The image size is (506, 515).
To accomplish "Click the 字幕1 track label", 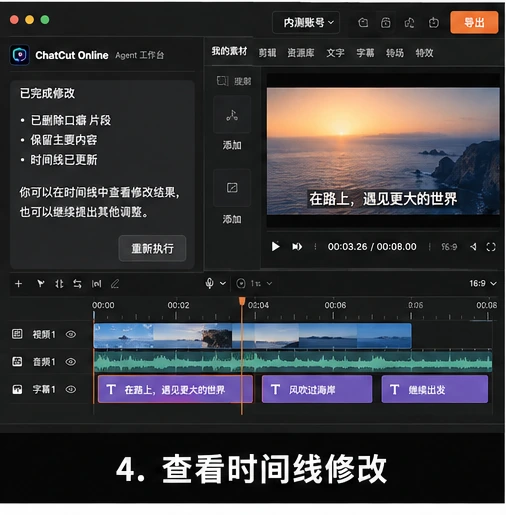I will 44,389.
